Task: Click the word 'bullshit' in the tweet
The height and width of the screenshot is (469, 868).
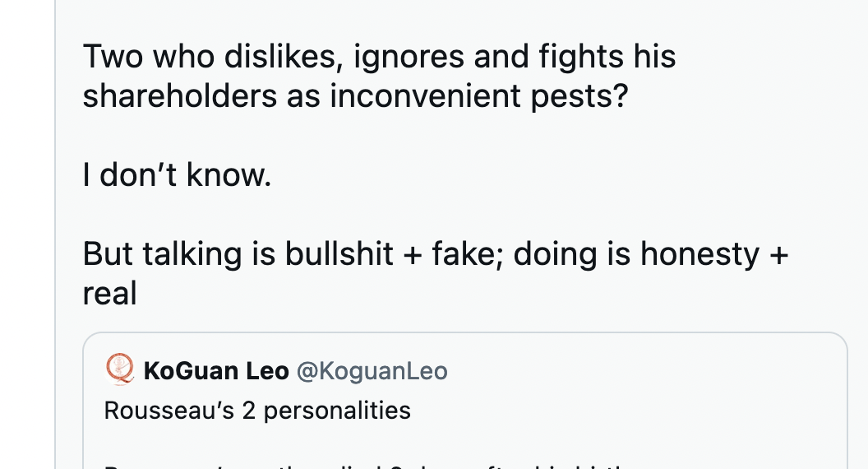Action: (339, 254)
